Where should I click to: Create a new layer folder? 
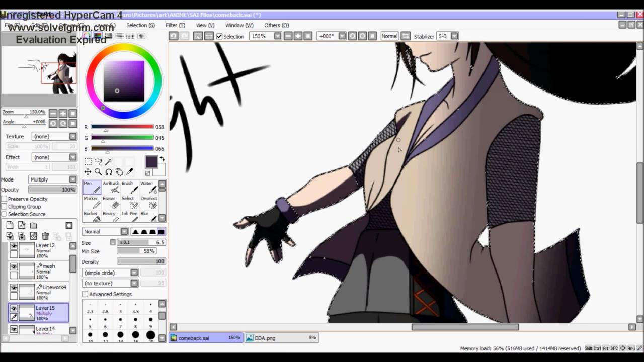(x=34, y=226)
